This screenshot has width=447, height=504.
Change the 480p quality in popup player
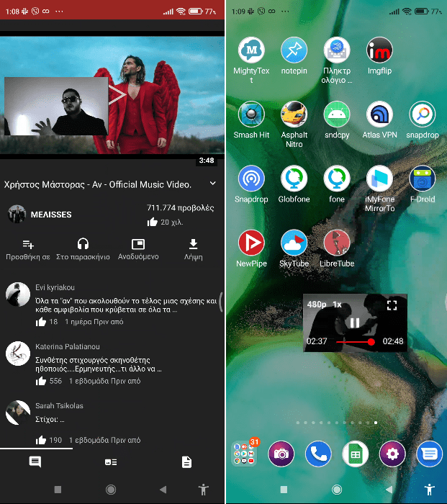click(317, 305)
